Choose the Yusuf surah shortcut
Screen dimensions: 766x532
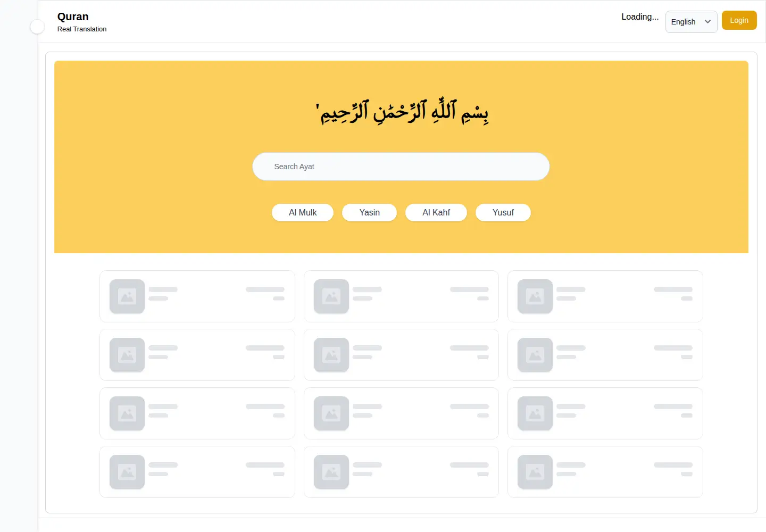(x=503, y=212)
